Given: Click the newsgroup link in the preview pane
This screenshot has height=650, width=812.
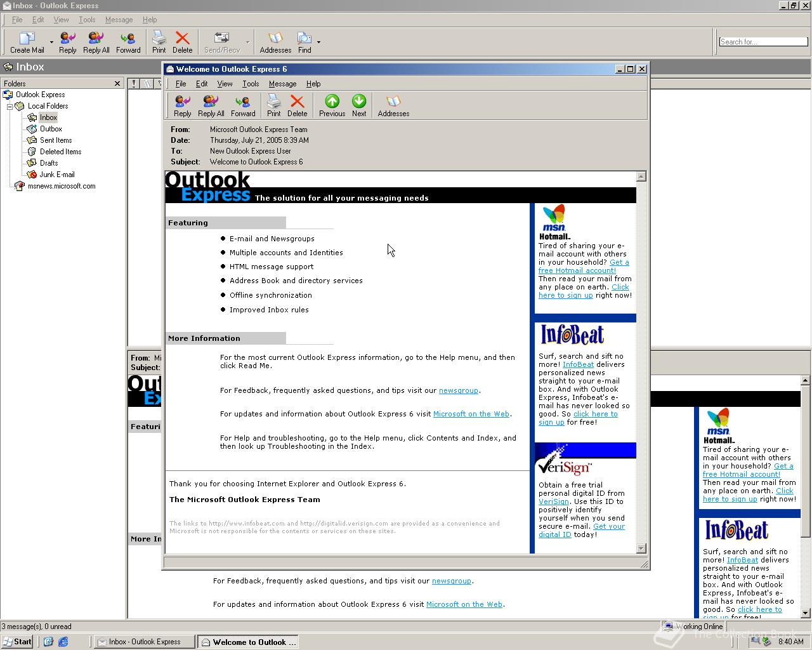Looking at the screenshot, I should pyautogui.click(x=451, y=581).
